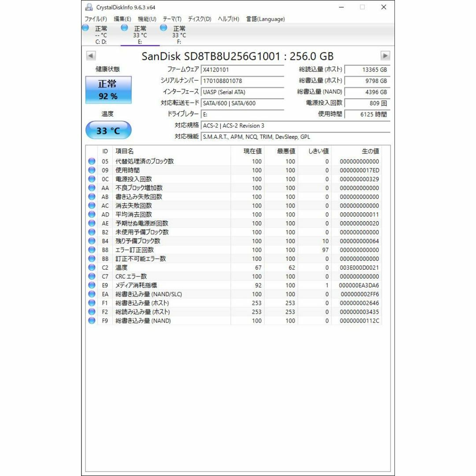Click blue status icon of attribute AA

(x=92, y=188)
